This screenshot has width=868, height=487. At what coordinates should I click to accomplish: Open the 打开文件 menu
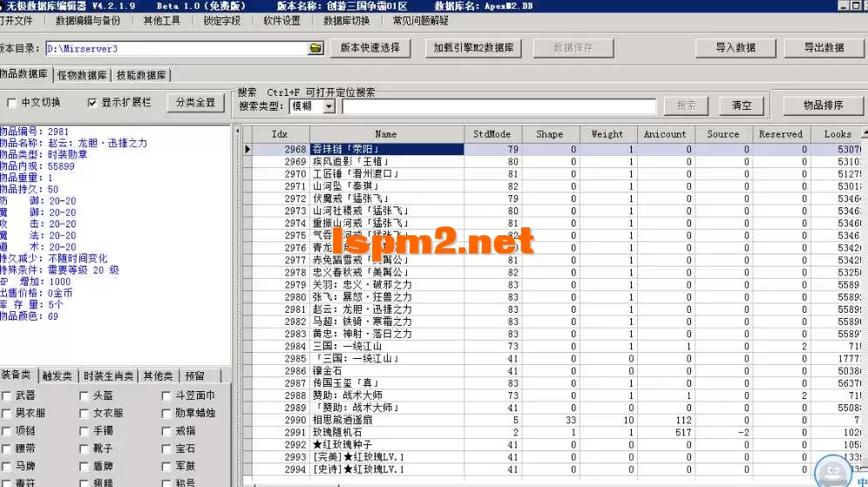pyautogui.click(x=16, y=21)
